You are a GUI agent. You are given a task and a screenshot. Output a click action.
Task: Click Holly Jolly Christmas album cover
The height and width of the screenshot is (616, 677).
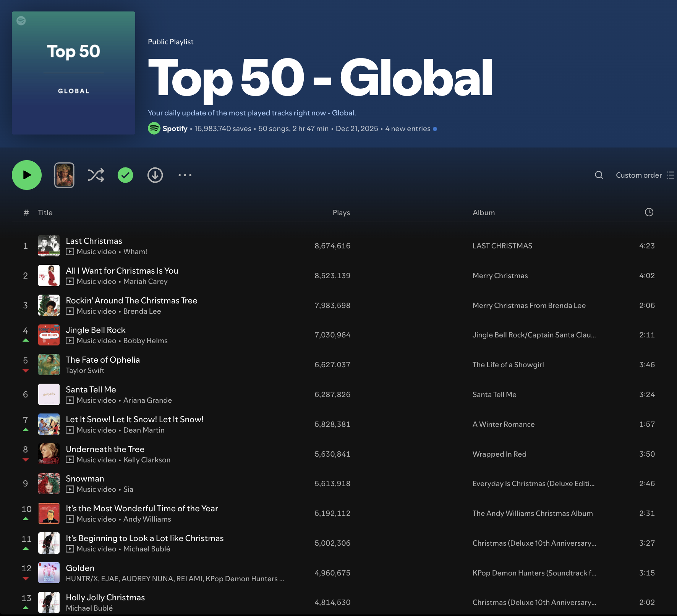[49, 602]
